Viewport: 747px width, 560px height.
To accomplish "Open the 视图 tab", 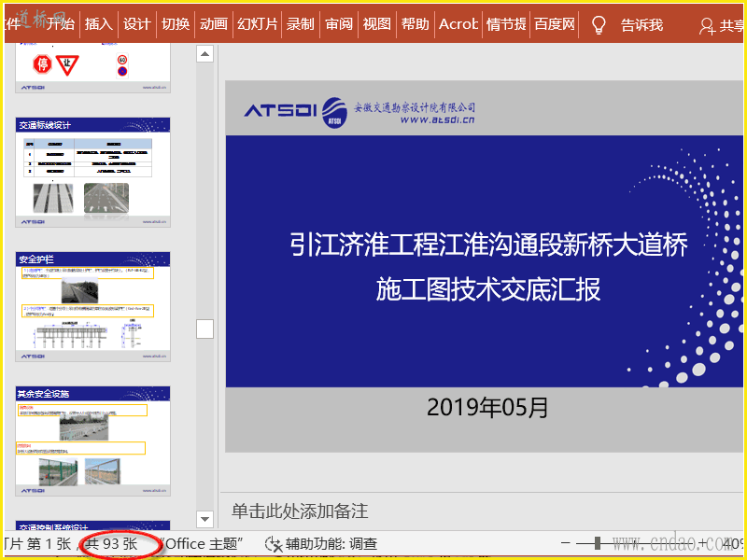I will [x=377, y=24].
